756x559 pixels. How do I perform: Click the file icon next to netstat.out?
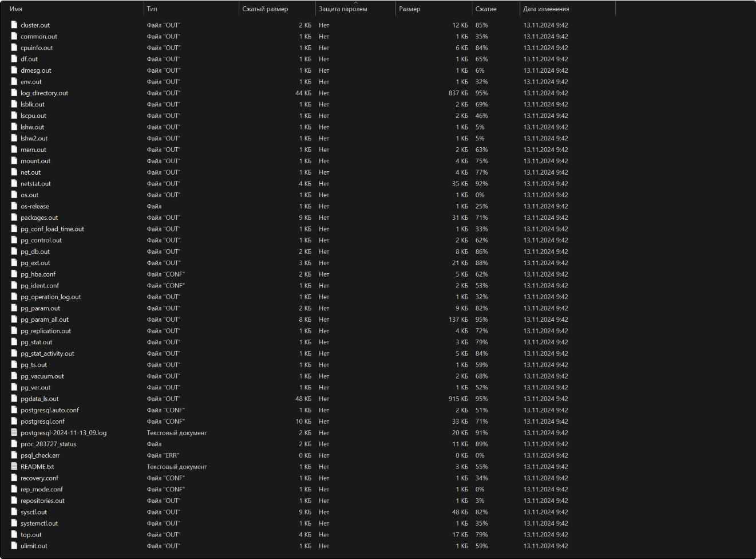tap(14, 183)
